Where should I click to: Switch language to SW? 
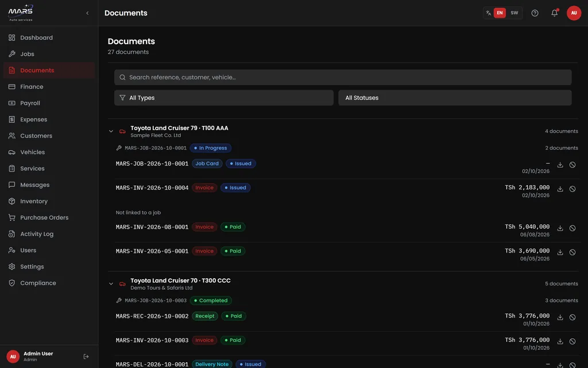point(514,13)
